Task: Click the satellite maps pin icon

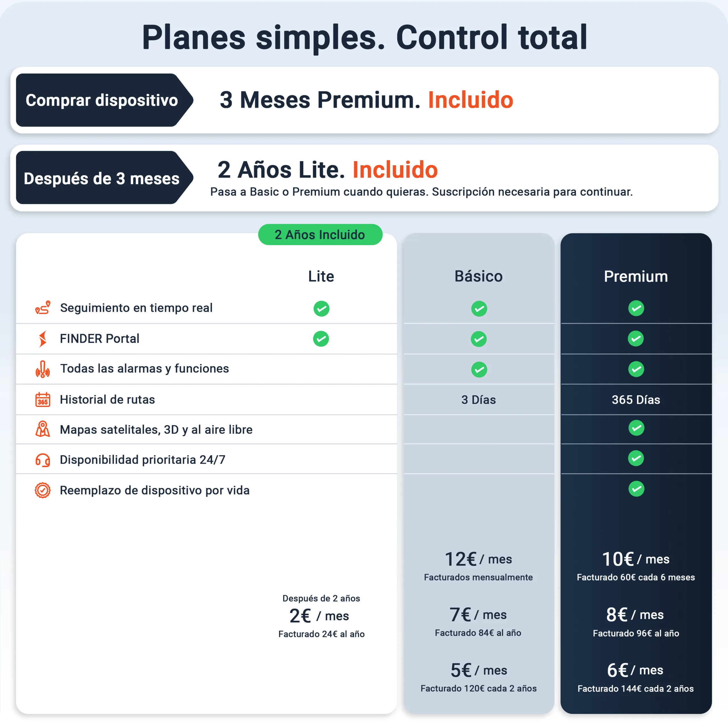Action: pyautogui.click(x=43, y=429)
